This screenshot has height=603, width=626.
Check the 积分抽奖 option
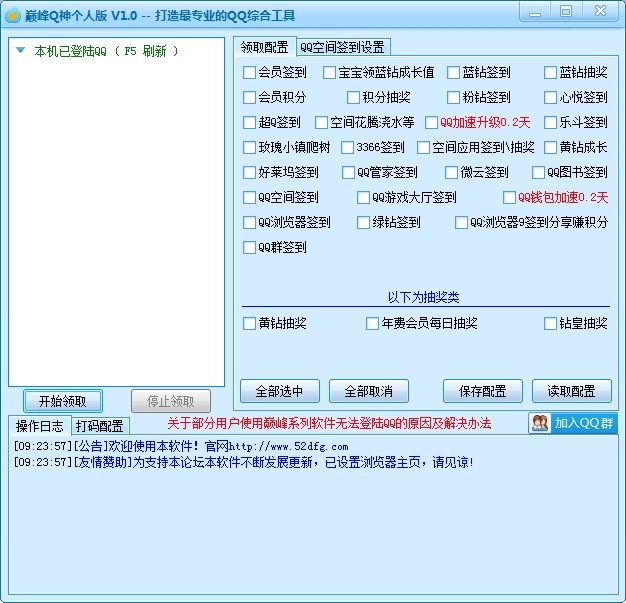(x=353, y=97)
